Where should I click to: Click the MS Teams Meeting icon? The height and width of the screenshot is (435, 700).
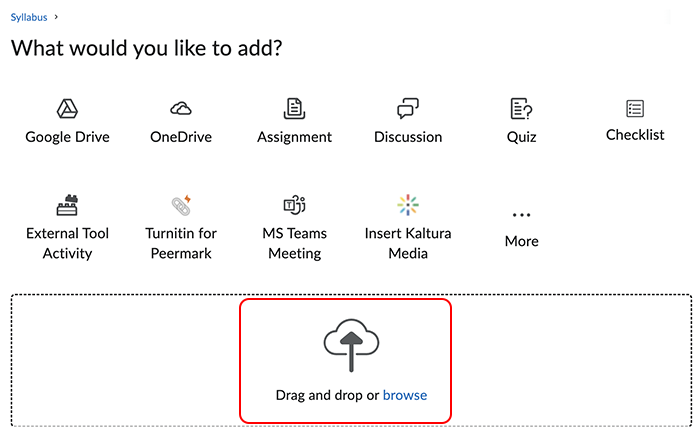294,205
